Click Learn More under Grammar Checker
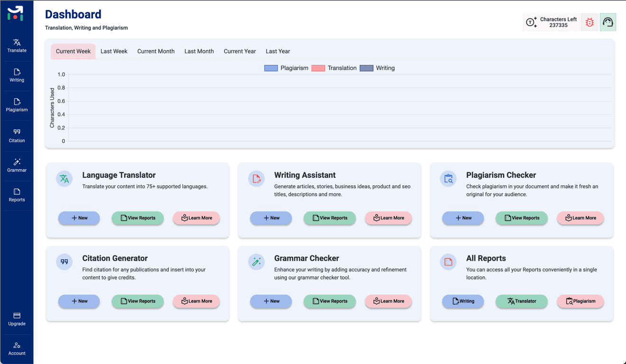The height and width of the screenshot is (364, 626). [x=388, y=301]
